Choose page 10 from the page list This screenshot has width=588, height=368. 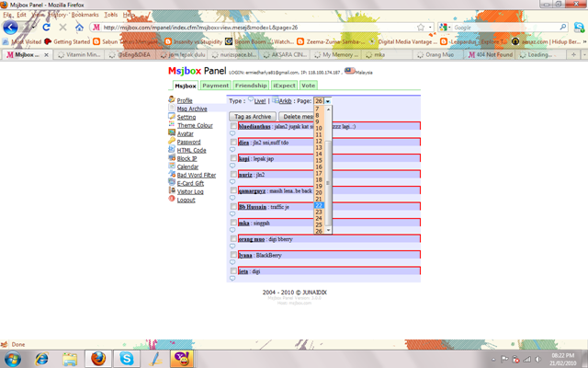[x=319, y=128]
